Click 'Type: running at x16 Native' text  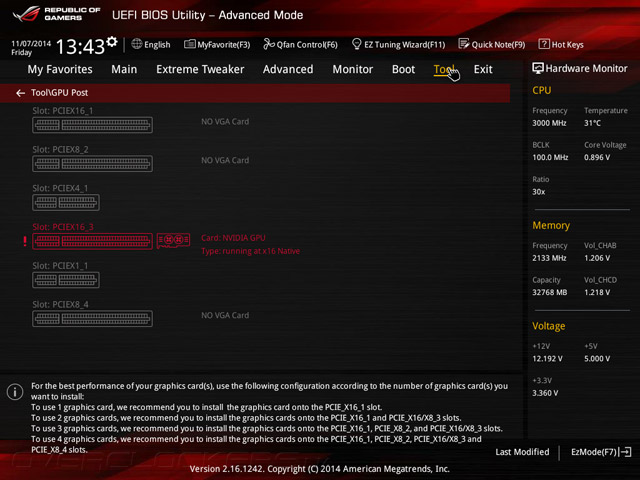[x=250, y=251]
